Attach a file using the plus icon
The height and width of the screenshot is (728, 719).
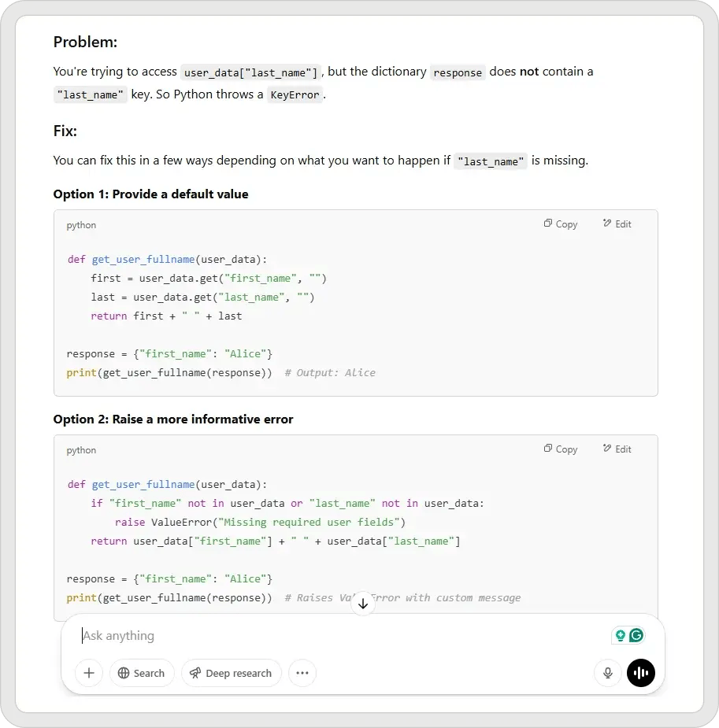pyautogui.click(x=88, y=673)
